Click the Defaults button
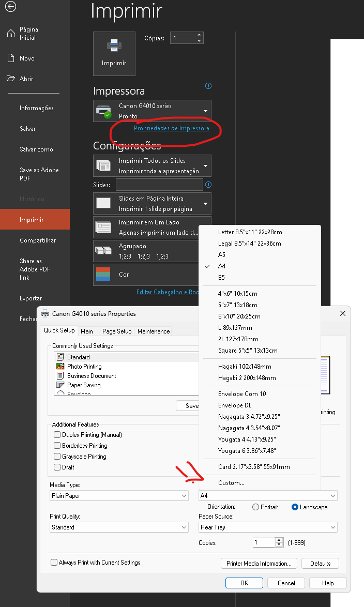The image size is (364, 607). point(320,563)
